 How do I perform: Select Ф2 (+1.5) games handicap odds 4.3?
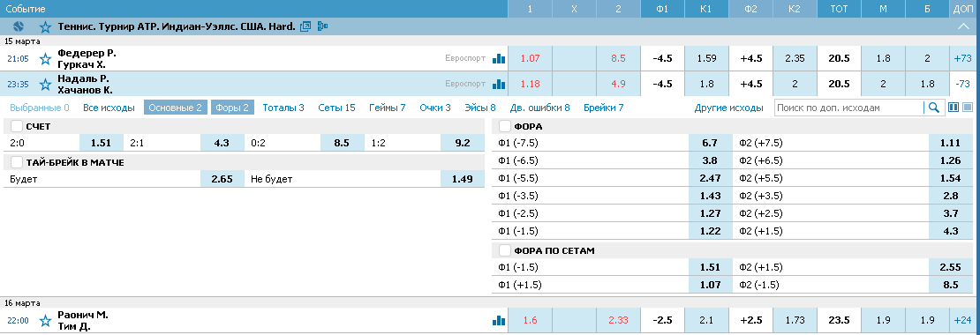pyautogui.click(x=950, y=231)
